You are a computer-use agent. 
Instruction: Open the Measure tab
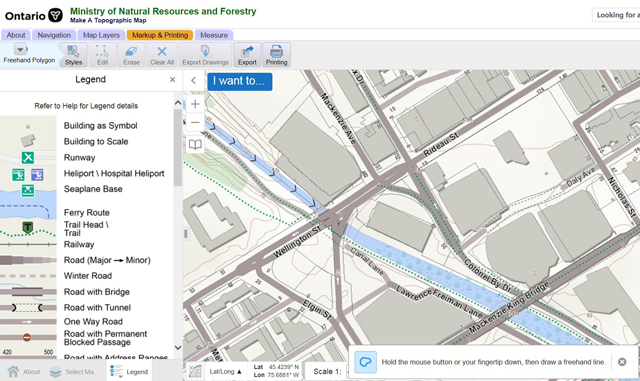[214, 35]
